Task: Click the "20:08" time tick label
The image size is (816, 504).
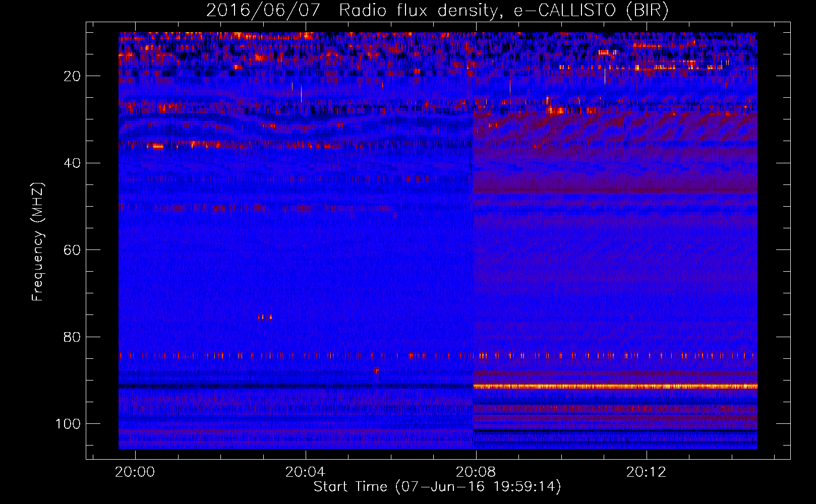Action: pos(476,472)
